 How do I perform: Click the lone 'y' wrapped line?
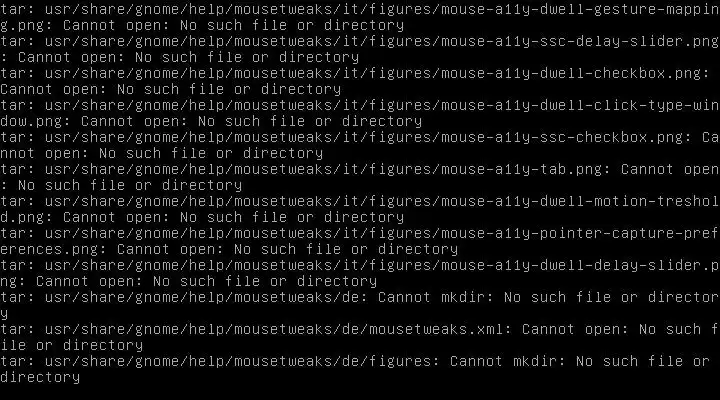[4, 314]
